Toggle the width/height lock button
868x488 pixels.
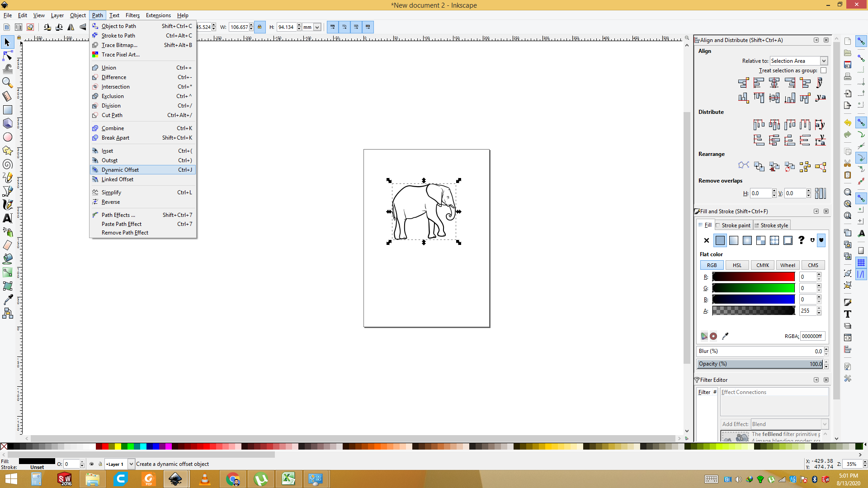[259, 27]
